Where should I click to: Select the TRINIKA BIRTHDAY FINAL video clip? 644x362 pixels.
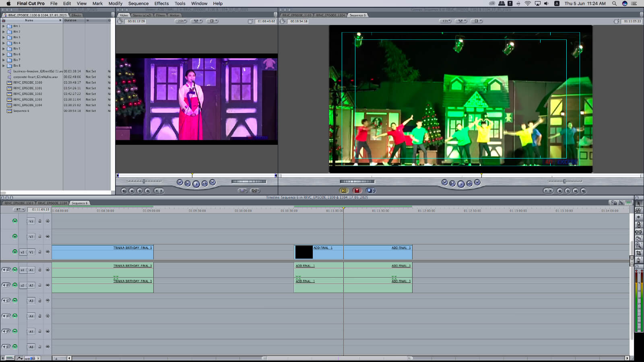coord(102,252)
